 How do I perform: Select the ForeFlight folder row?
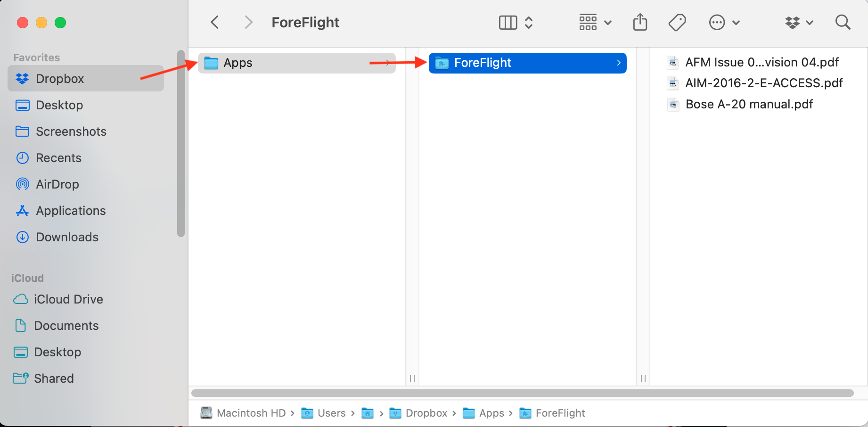(x=528, y=63)
